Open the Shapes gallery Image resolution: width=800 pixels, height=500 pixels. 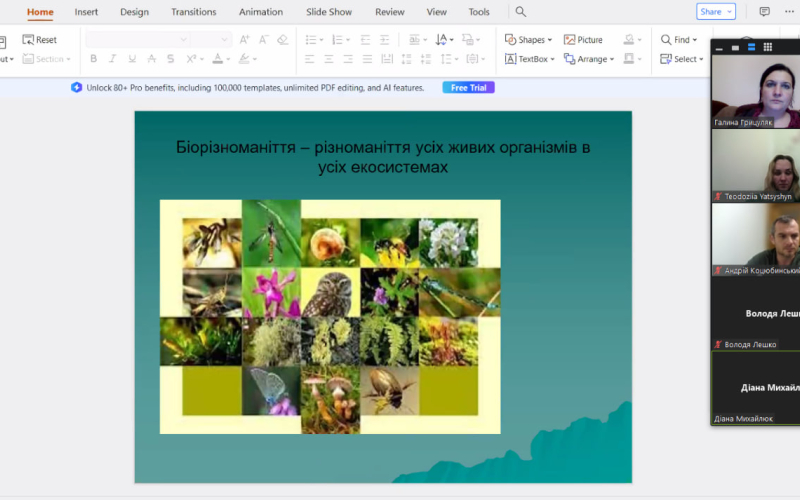point(528,39)
